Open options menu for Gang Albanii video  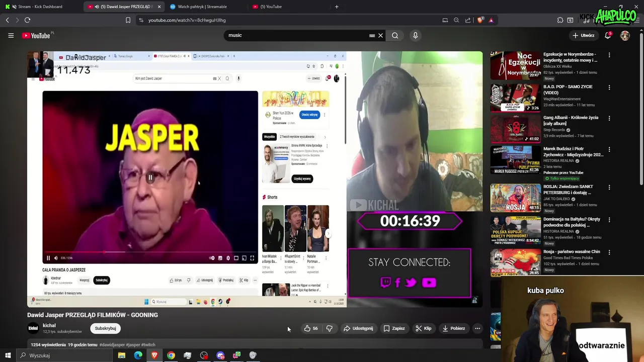[x=609, y=118]
